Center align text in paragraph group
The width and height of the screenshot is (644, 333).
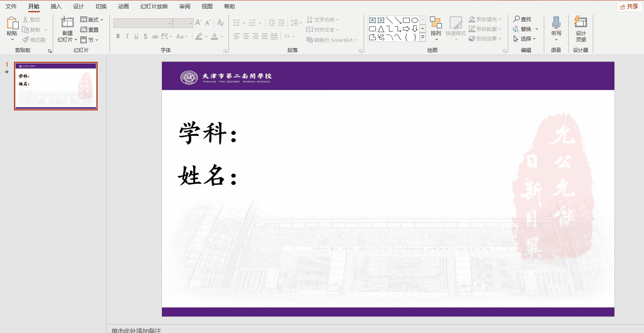point(246,36)
